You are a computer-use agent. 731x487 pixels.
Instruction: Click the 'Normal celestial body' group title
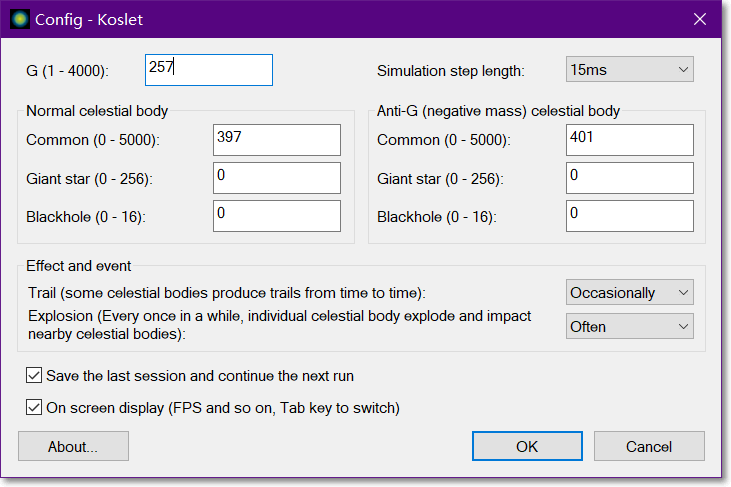tap(97, 111)
